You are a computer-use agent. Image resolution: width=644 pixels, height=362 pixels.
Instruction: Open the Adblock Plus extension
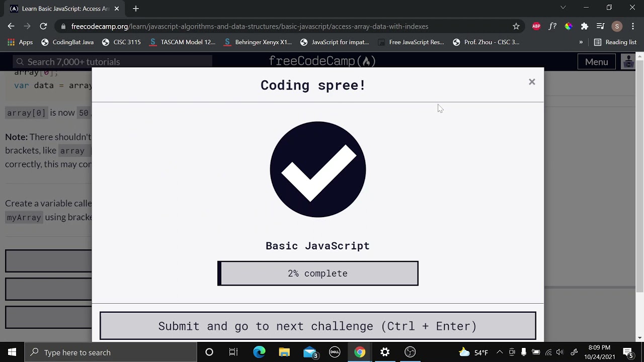tap(536, 26)
